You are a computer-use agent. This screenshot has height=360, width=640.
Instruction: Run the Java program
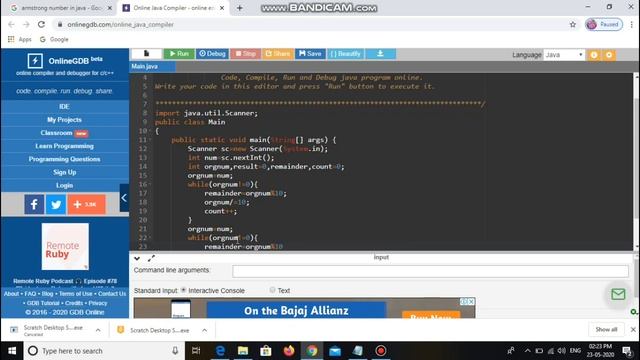coord(179,53)
